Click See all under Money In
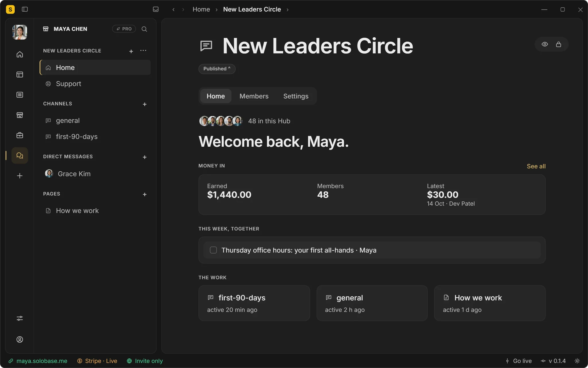This screenshot has height=368, width=588. 536,166
